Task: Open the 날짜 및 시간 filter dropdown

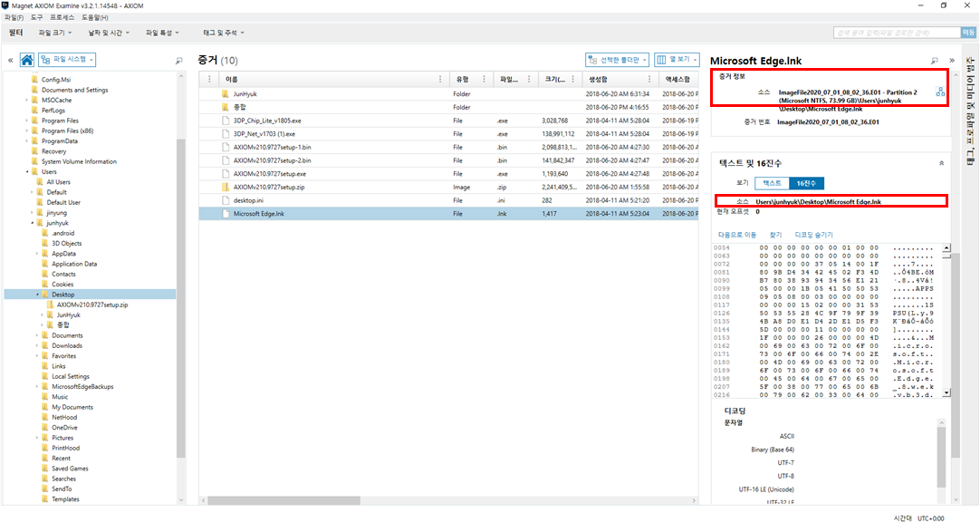Action: (x=109, y=33)
